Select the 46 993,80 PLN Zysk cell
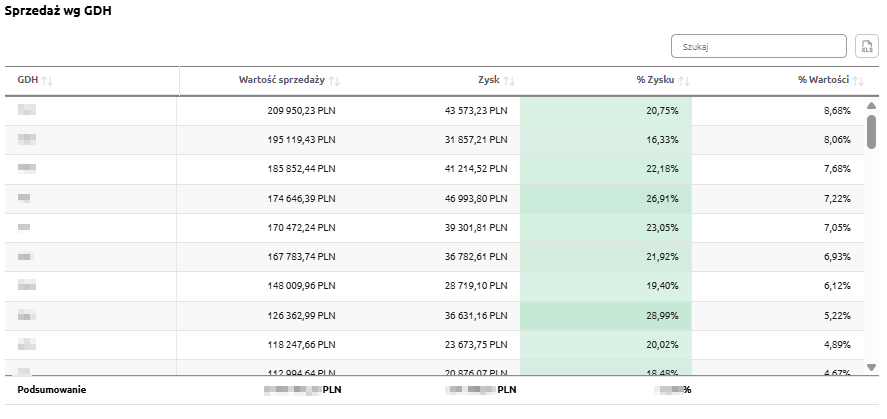This screenshot has width=887, height=419. click(476, 199)
